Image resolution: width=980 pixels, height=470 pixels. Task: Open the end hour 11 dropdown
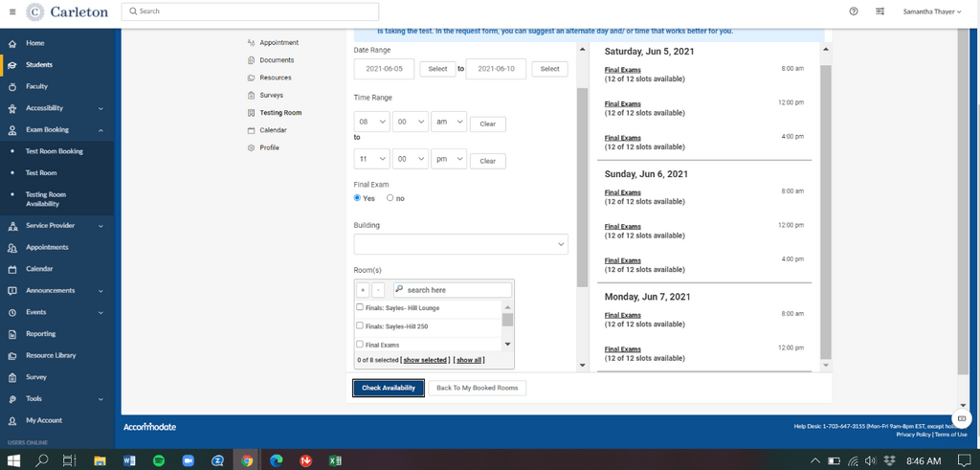pos(372,159)
